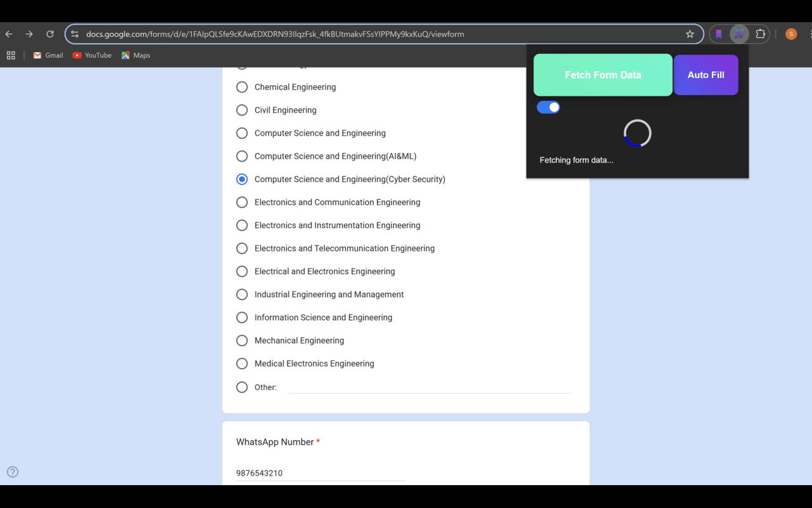Open the YouTube bookmark shortcut
The height and width of the screenshot is (508, 812).
(91, 55)
